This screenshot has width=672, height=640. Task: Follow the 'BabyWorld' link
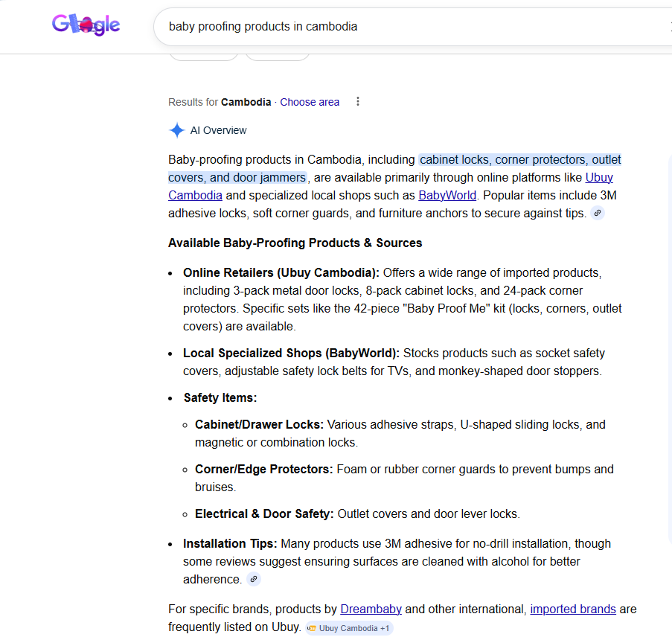pyautogui.click(x=447, y=196)
